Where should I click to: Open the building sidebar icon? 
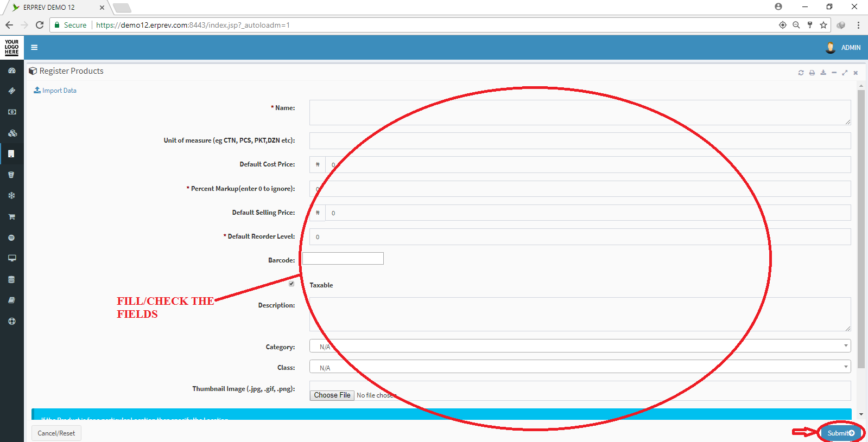11,154
